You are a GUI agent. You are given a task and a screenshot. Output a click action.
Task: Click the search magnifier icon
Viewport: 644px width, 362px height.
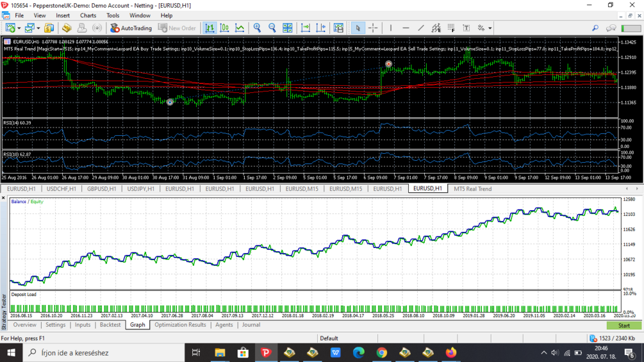[x=595, y=28]
